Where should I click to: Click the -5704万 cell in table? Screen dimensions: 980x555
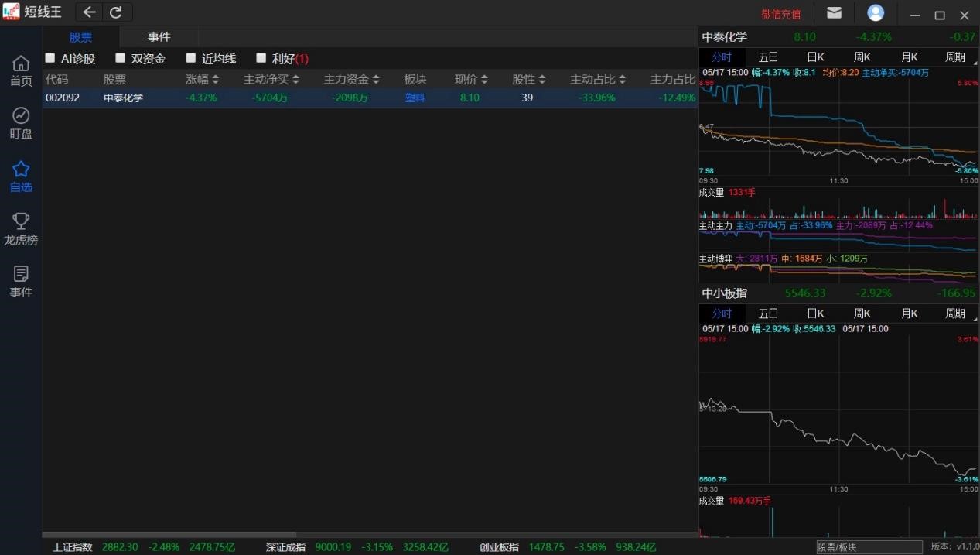coord(270,98)
